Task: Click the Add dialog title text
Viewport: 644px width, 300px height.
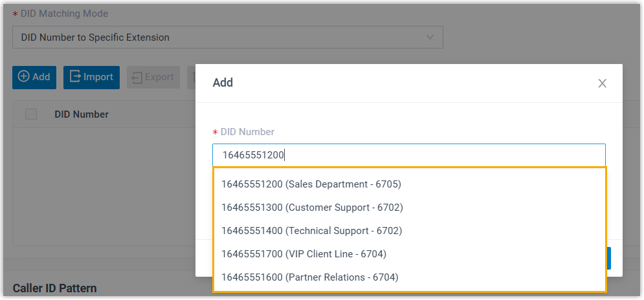Action: click(x=223, y=83)
